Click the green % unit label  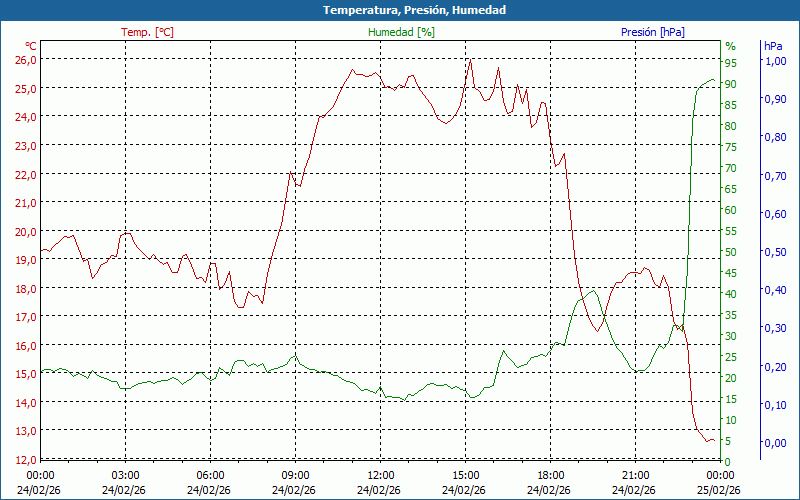point(730,46)
